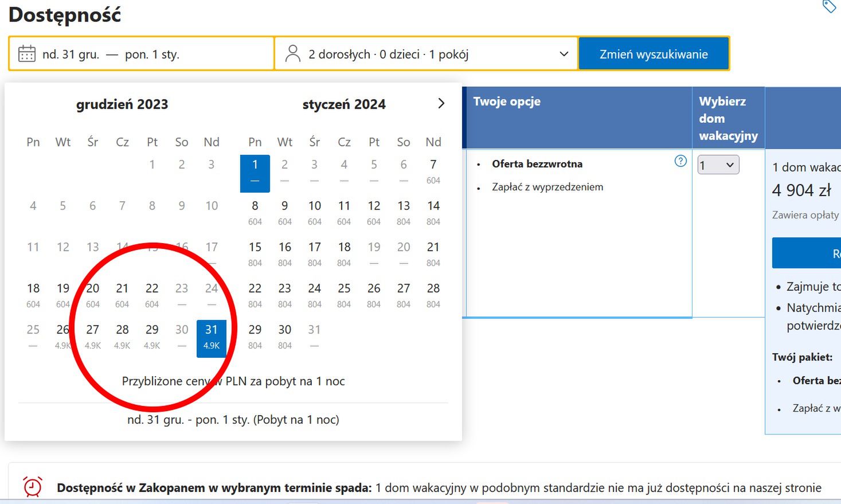Select December 22 priced at 604
The image size is (841, 504).
click(152, 288)
